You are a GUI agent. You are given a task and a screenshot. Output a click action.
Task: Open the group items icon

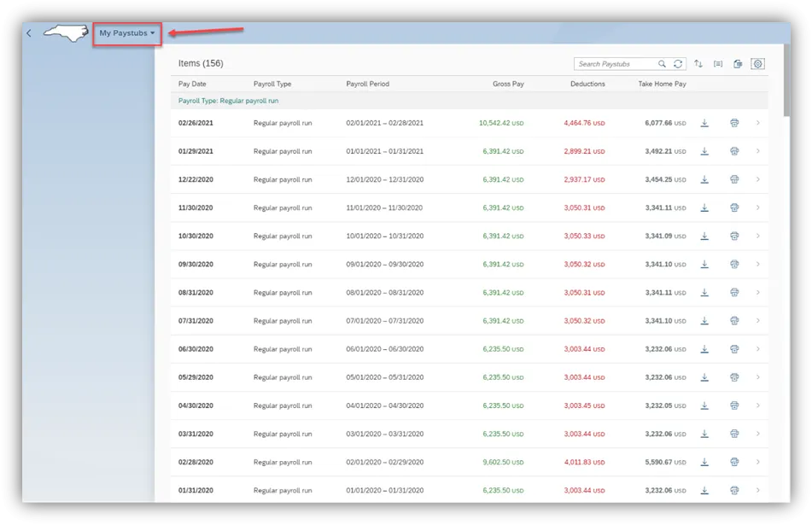[718, 64]
